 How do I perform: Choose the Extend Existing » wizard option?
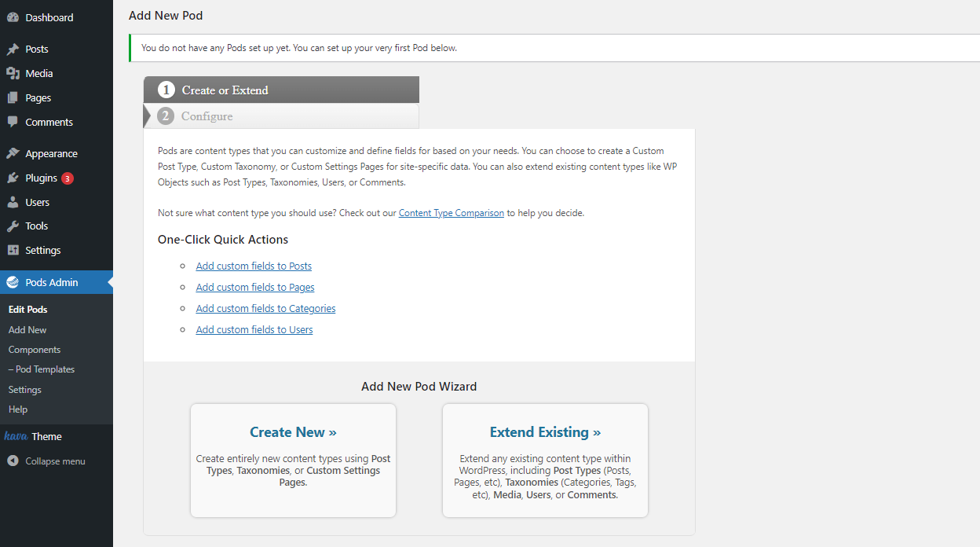pyautogui.click(x=545, y=461)
